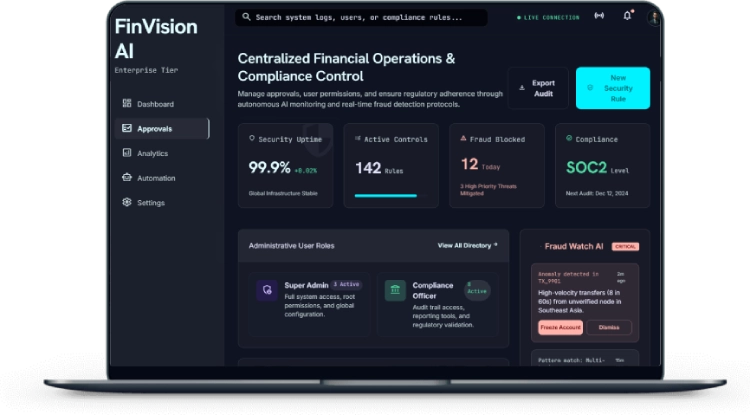The height and width of the screenshot is (415, 750).
Task: Click the +0.02% uptime change text
Action: (x=306, y=171)
